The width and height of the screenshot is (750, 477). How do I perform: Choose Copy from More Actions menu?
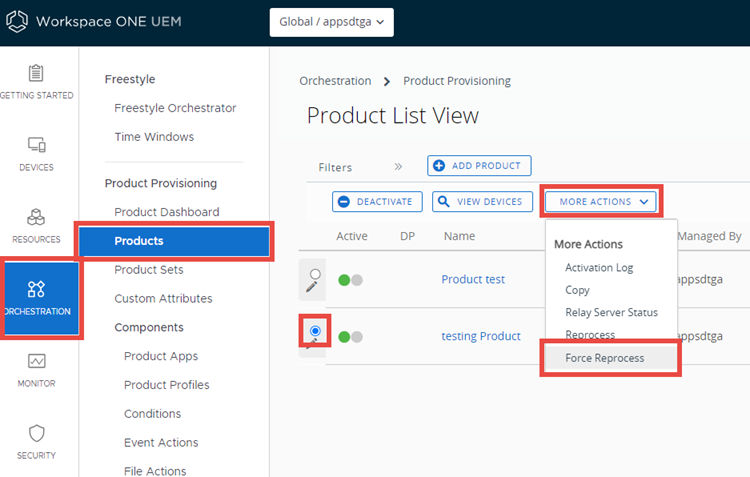pyautogui.click(x=577, y=290)
